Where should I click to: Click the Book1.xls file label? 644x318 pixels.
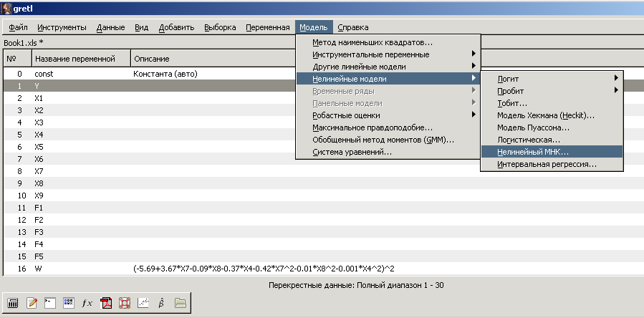24,43
